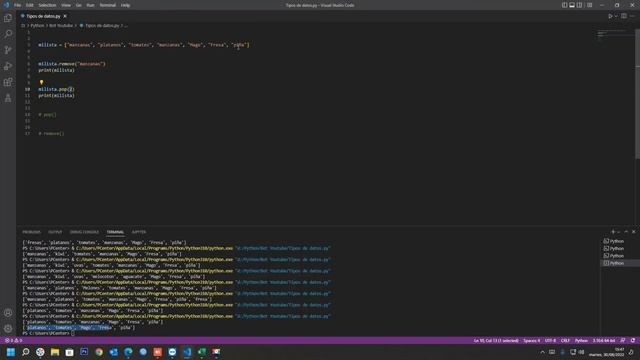This screenshot has height=360, width=640.
Task: Open run options dropdown beside play button
Action: tap(616, 16)
